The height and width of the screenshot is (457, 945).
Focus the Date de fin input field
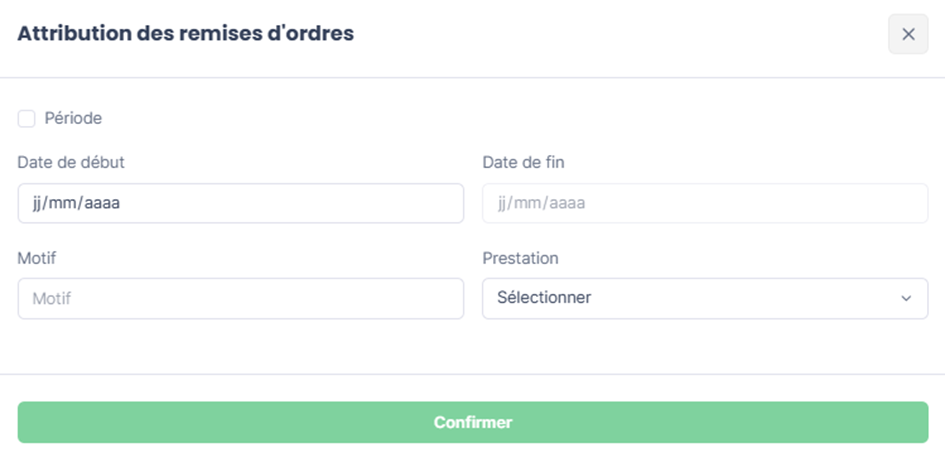tap(705, 203)
